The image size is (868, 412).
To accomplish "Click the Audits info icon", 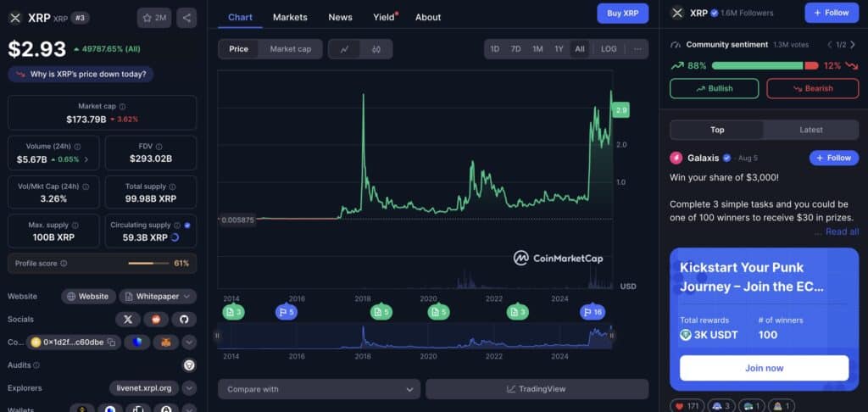I will pyautogui.click(x=36, y=365).
